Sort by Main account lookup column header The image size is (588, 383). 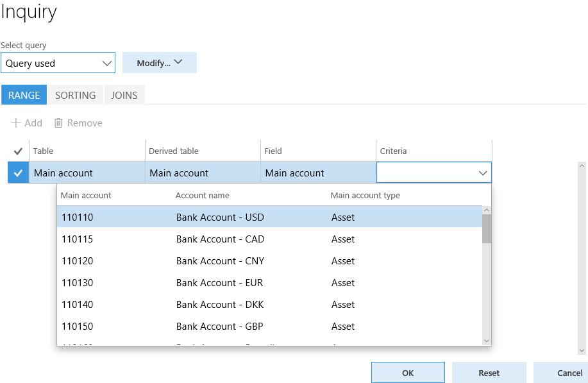click(86, 196)
